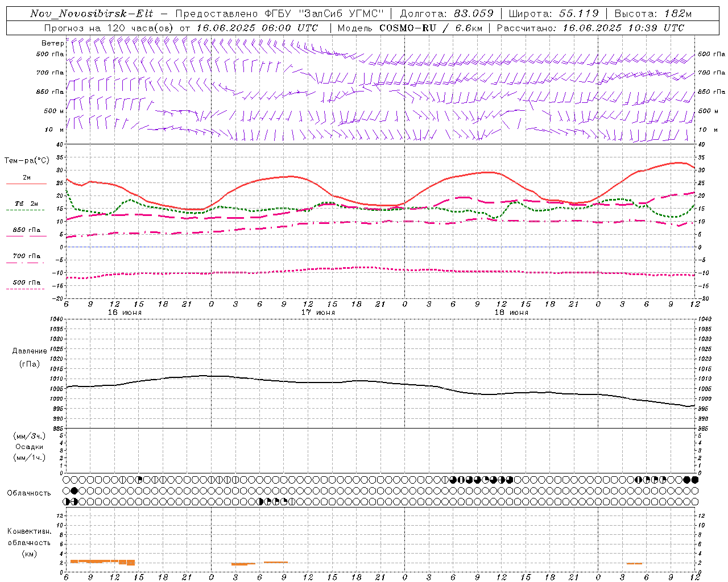Click the 'Ветер' wind panel label
The width and height of the screenshot is (728, 582).
tap(52, 43)
